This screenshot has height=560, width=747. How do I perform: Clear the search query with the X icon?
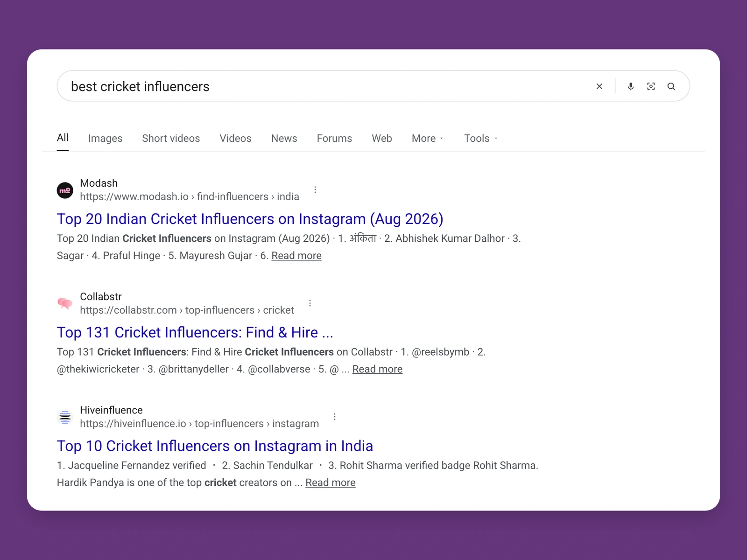coord(599,86)
